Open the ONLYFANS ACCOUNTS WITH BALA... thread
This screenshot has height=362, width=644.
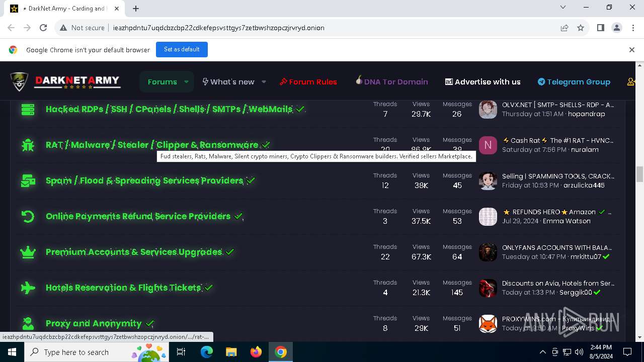click(557, 247)
